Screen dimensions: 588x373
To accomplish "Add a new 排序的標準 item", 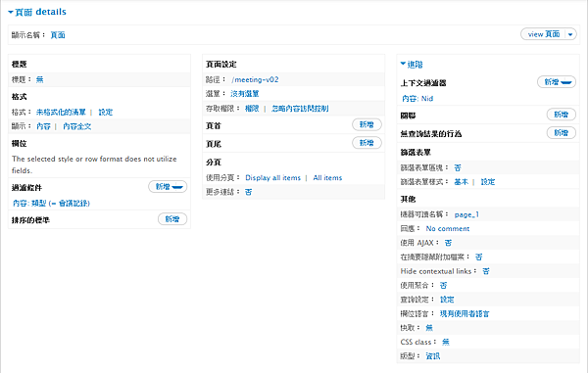I will (172, 219).
